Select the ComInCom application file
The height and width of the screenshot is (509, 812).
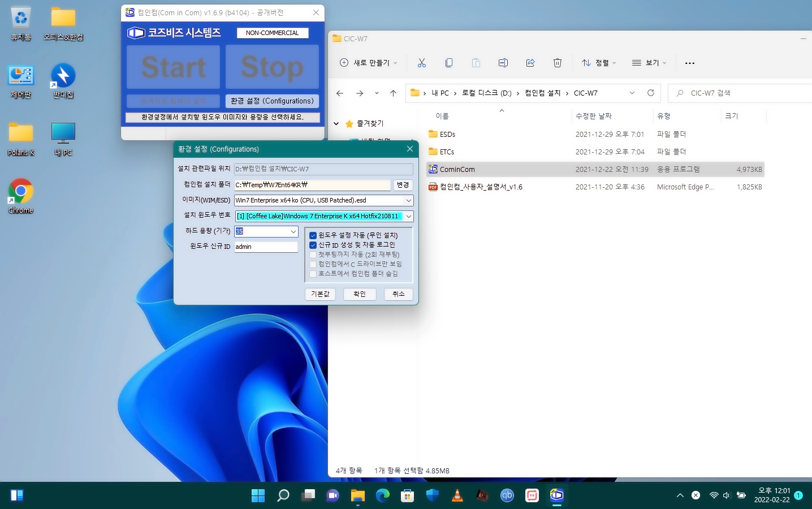(595, 170)
